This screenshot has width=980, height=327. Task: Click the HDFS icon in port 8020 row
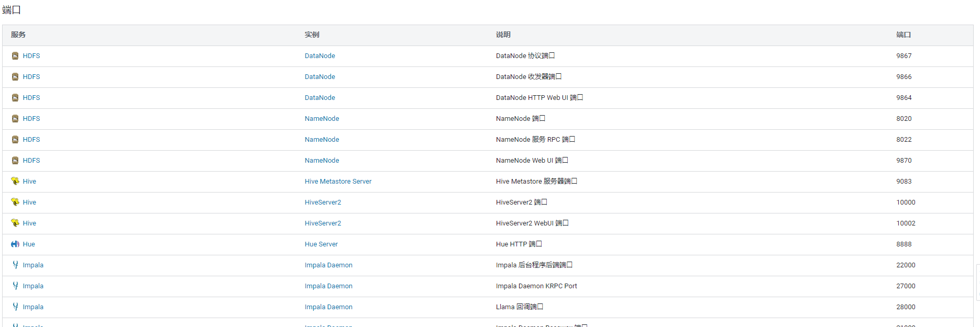pyautogui.click(x=15, y=119)
